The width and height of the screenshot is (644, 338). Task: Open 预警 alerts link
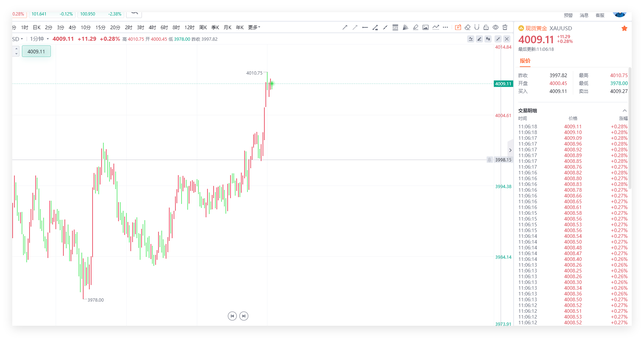568,15
